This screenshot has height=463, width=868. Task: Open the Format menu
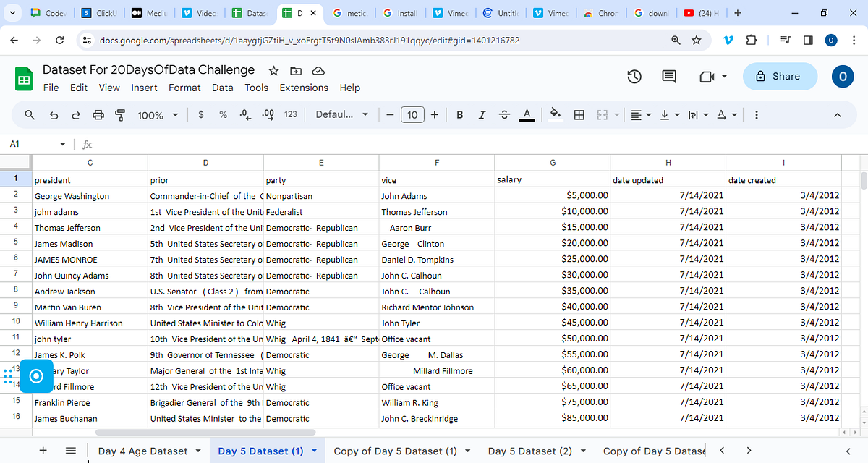(184, 87)
